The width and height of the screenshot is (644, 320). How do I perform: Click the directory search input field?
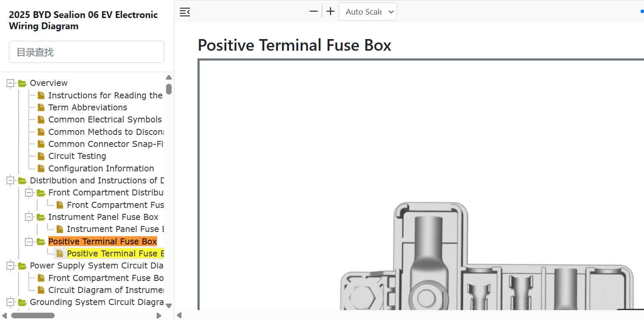[86, 52]
